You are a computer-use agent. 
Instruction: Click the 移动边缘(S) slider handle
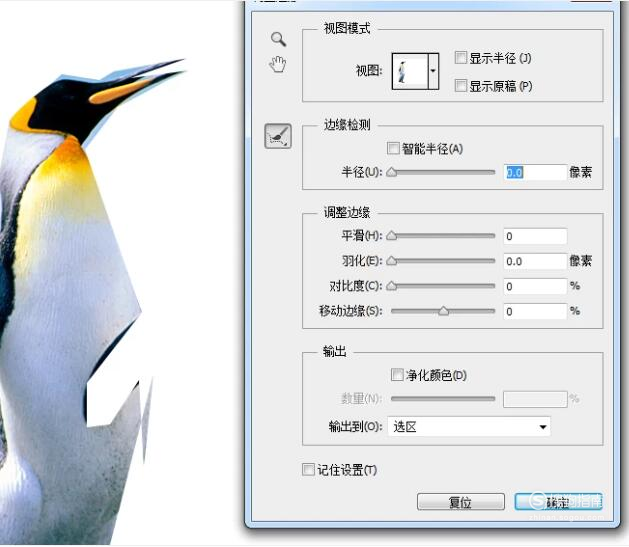coord(443,311)
